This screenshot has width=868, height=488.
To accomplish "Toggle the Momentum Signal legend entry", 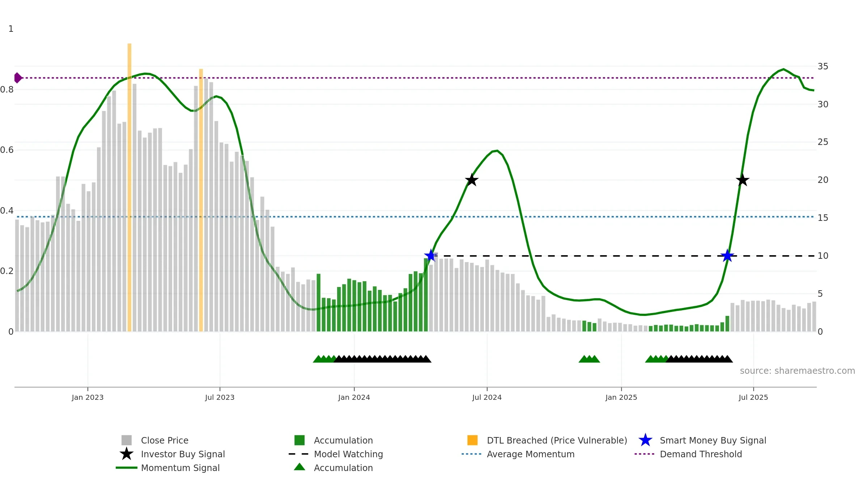I will tap(180, 468).
